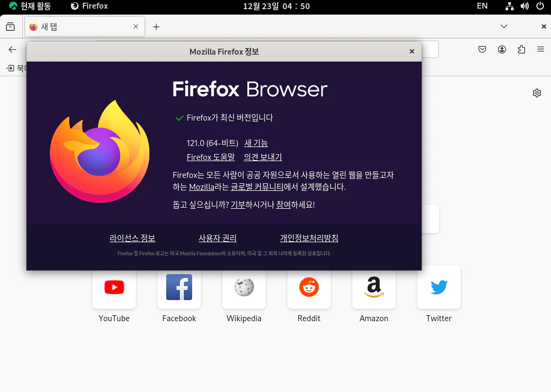Close the Mozilla Firefox 정보 dialog
The image size is (551, 392).
pyautogui.click(x=412, y=51)
